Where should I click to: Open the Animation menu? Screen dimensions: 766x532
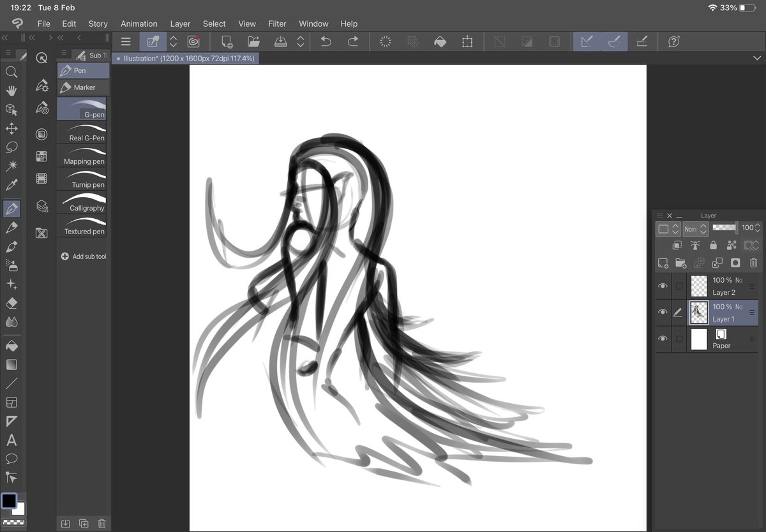139,24
